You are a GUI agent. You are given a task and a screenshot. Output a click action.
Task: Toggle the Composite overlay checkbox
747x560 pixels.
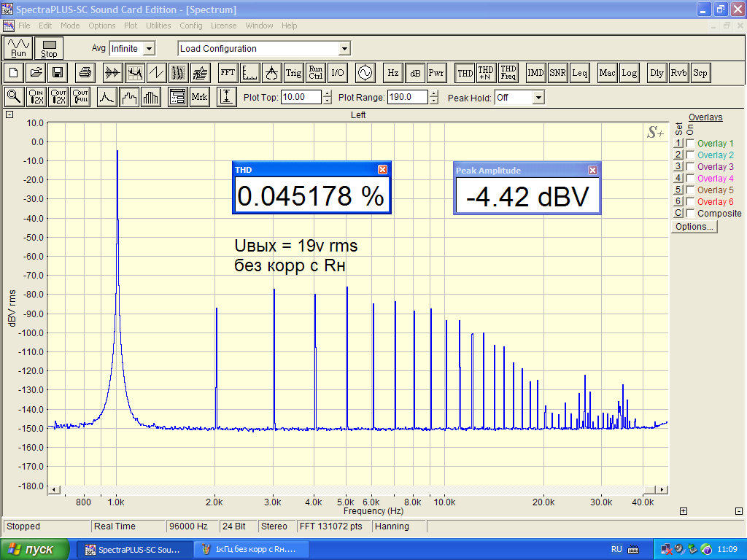tap(690, 214)
